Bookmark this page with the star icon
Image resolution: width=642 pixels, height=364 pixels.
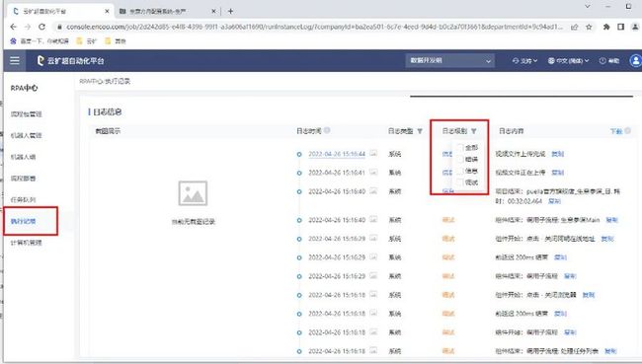[589, 27]
